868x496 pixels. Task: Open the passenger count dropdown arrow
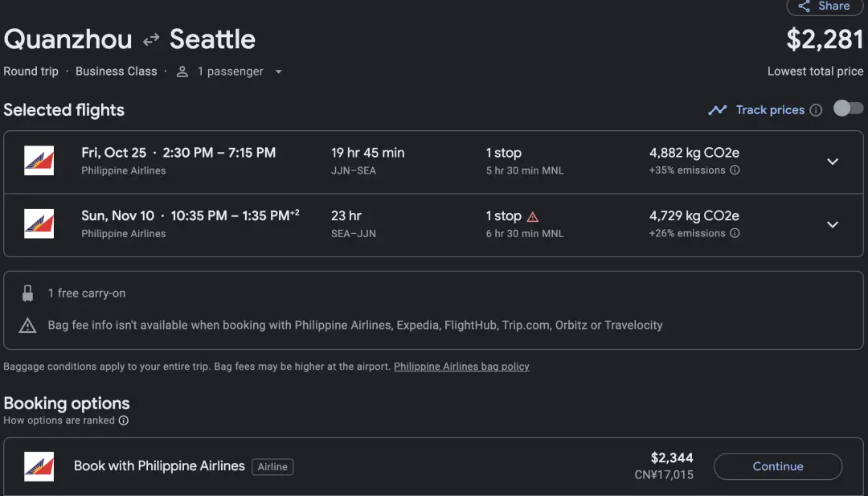(x=278, y=72)
